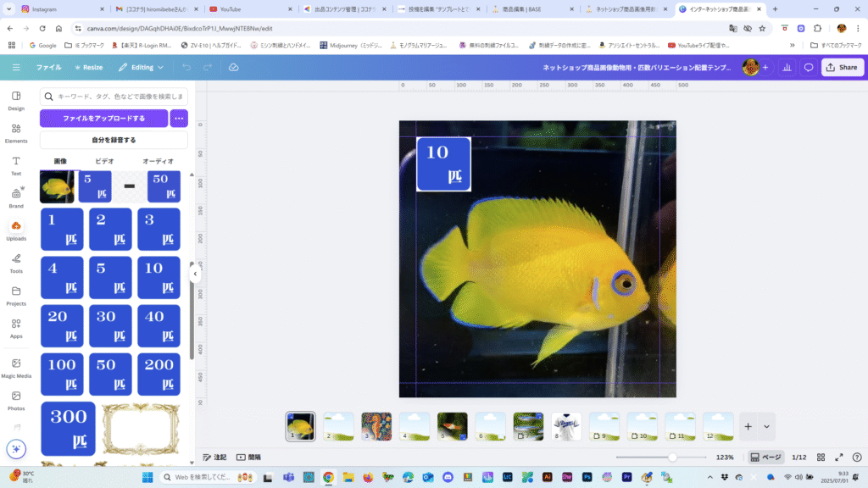
Task: Select the 20匹 uploaded image
Action: click(62, 326)
